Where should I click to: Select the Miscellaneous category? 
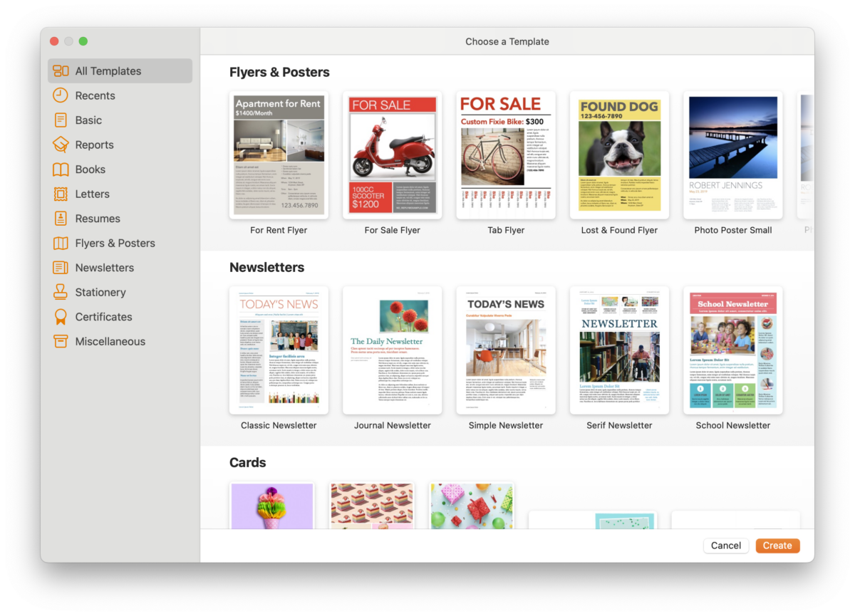pyautogui.click(x=108, y=341)
